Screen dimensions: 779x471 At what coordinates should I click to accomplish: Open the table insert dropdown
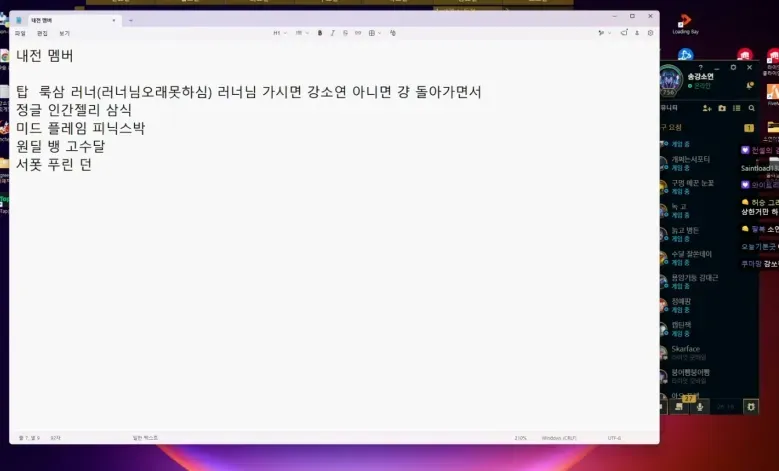click(x=375, y=33)
